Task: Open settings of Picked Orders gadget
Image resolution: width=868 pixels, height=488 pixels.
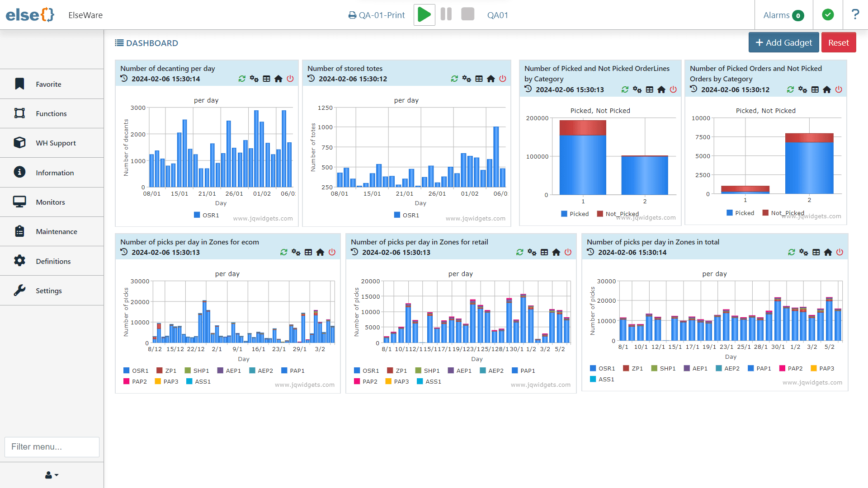Action: tap(802, 89)
